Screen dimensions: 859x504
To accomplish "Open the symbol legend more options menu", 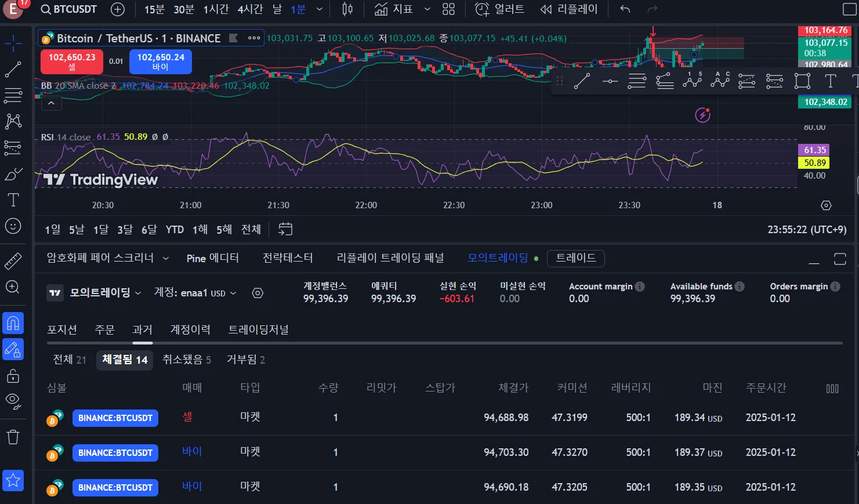I will 254,38.
